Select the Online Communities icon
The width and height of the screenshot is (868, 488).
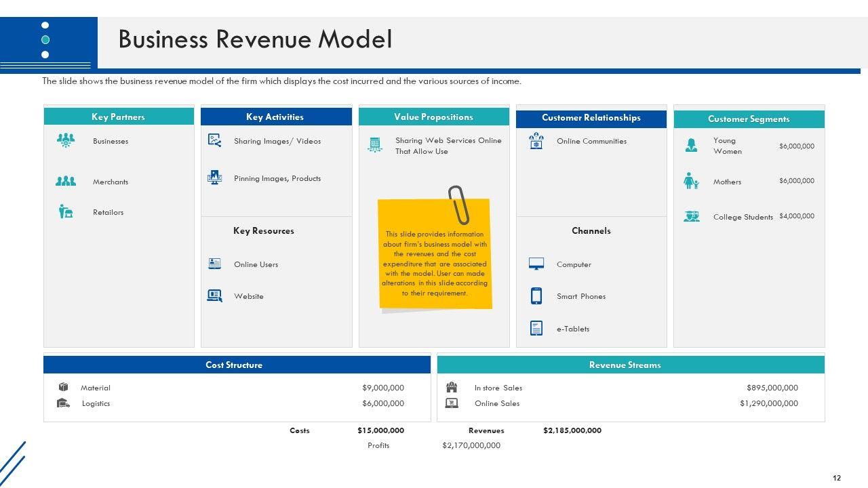tap(536, 141)
